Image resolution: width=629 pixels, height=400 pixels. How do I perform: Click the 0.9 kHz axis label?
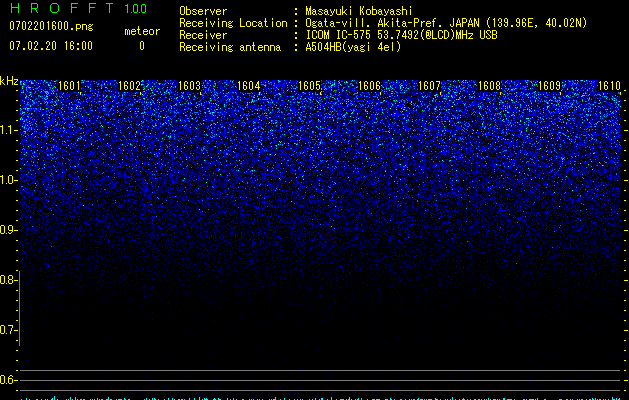(7, 230)
